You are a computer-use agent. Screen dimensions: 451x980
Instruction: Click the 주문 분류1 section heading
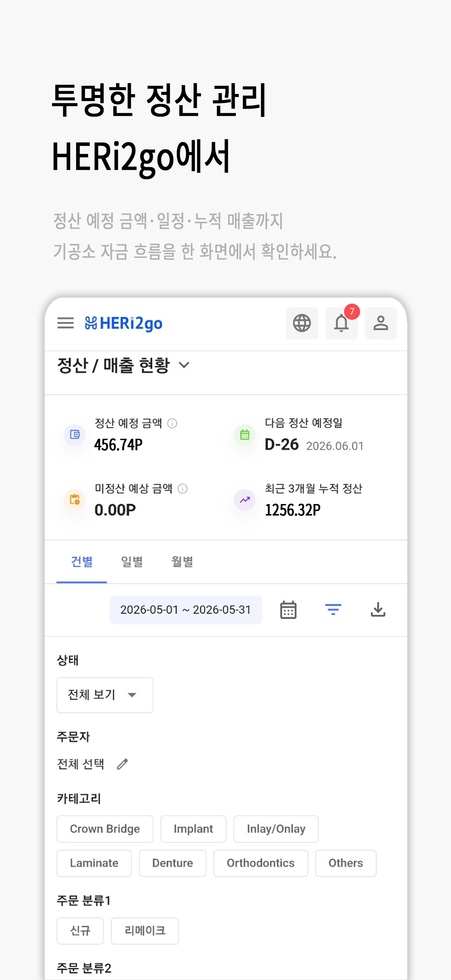84,900
